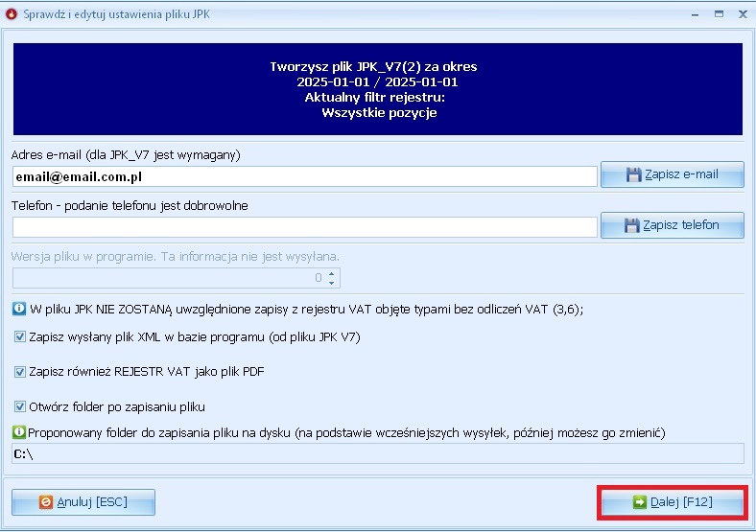Viewport: 756px width, 532px height.
Task: Toggle 'Zapisz wysłany plik XML w bazie programu' checkbox
Action: coord(20,336)
